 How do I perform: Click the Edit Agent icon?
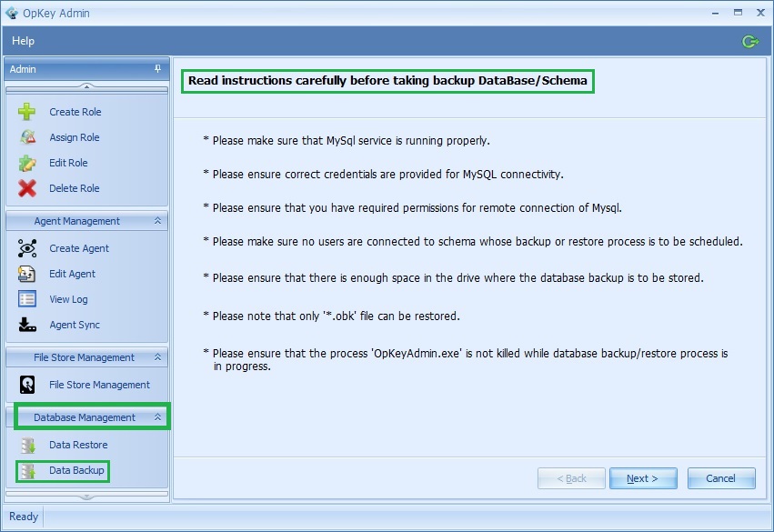coord(26,274)
